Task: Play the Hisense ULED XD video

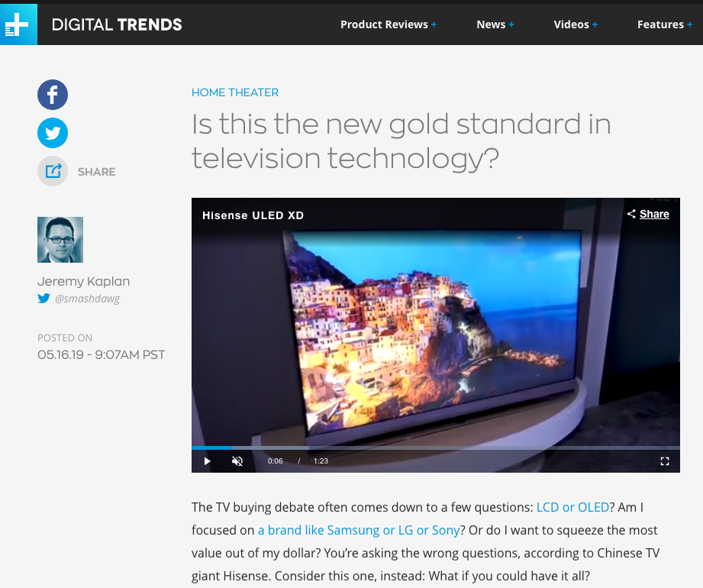Action: 207,461
